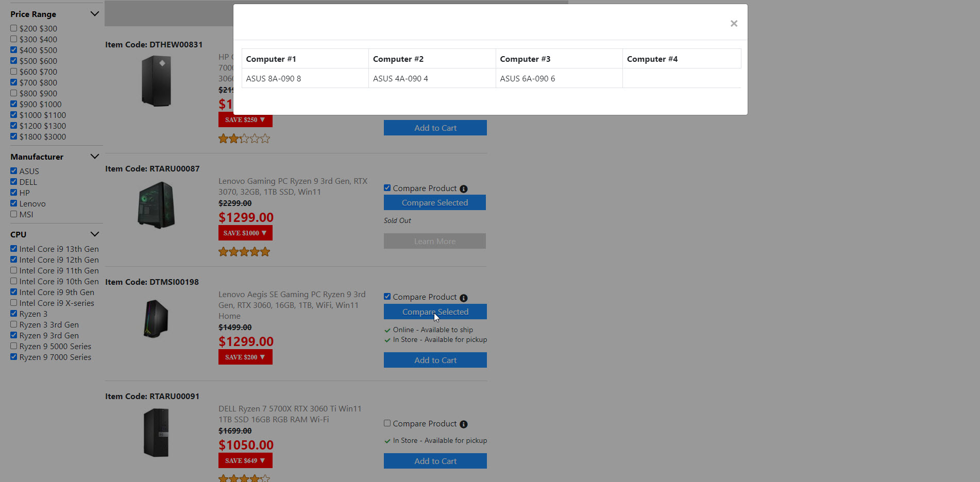Click info icon next to Lenovo Gaming PC compare
Image resolution: width=980 pixels, height=482 pixels.
(463, 189)
